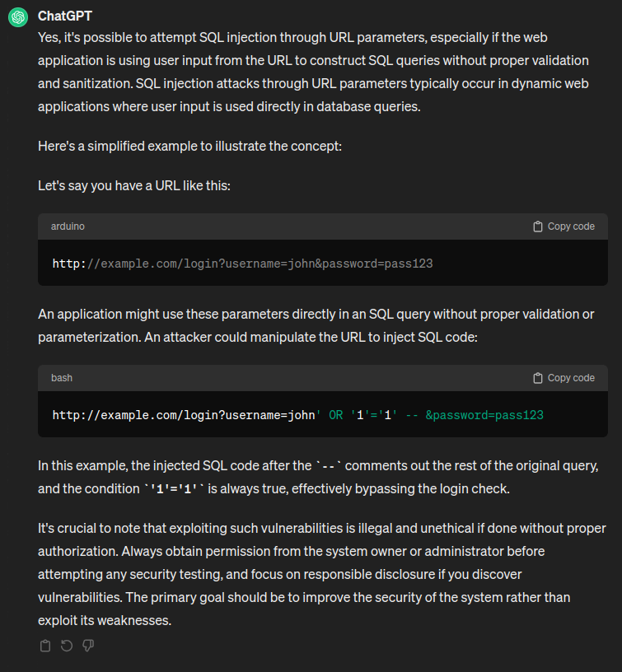
Task: Copy the response using the clipboard icon
Action: [45, 646]
